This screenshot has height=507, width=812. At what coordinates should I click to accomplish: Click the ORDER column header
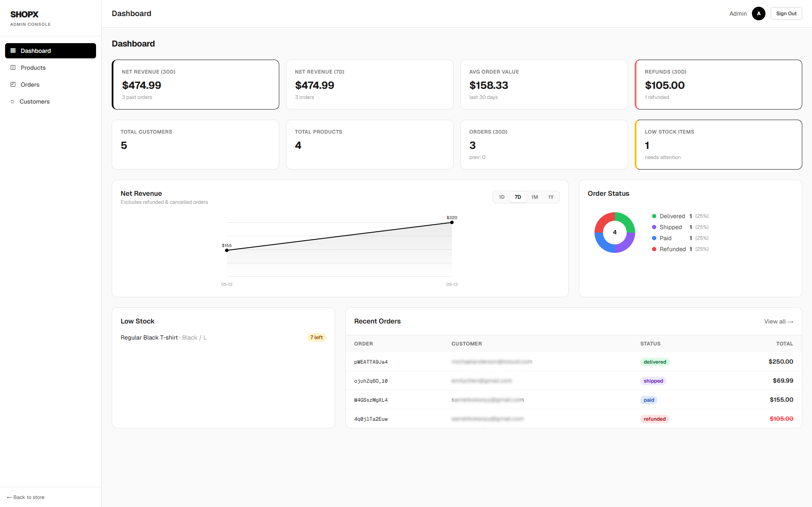pos(363,344)
